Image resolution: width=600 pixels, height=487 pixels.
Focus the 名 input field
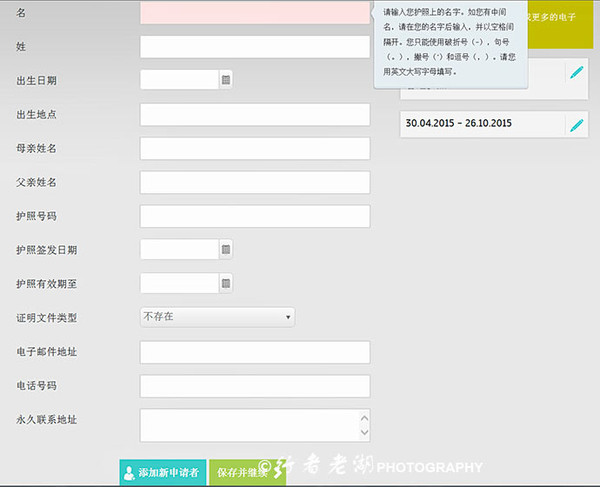coord(255,12)
